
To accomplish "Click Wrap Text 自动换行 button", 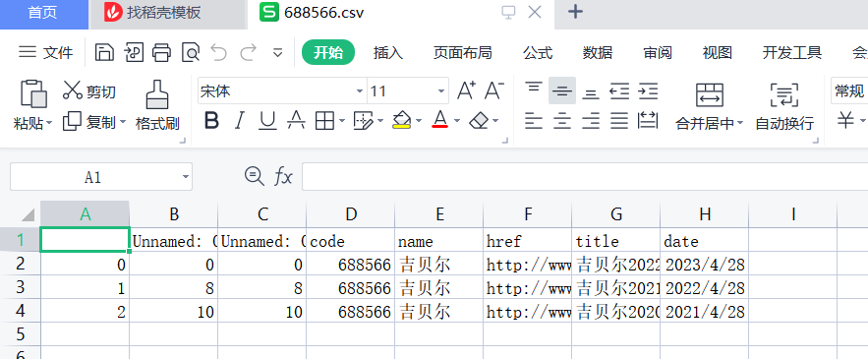I will click(784, 106).
